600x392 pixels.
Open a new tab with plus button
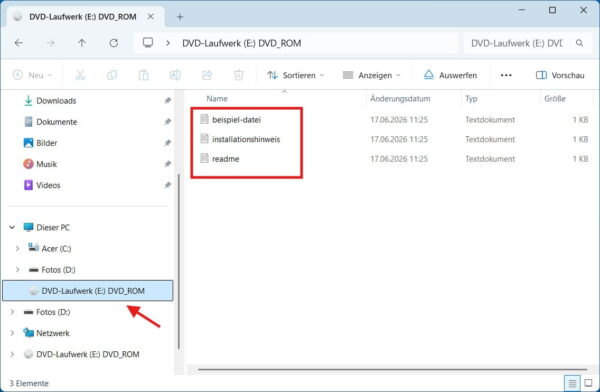click(x=180, y=17)
